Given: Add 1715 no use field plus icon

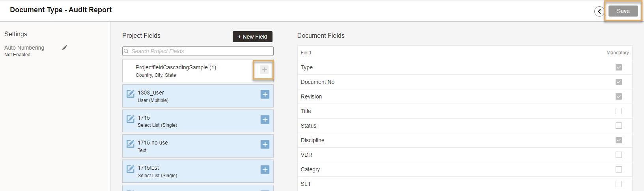Looking at the screenshot, I should click(265, 145).
